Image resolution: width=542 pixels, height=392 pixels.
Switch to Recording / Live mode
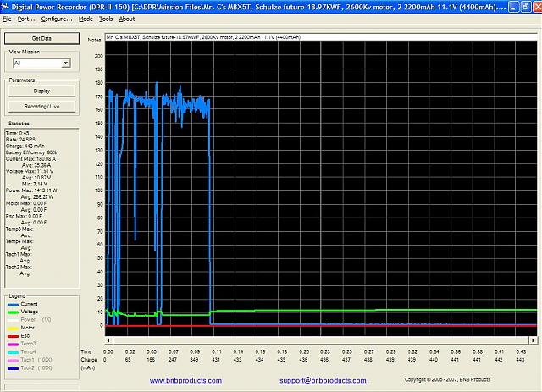[x=41, y=107]
